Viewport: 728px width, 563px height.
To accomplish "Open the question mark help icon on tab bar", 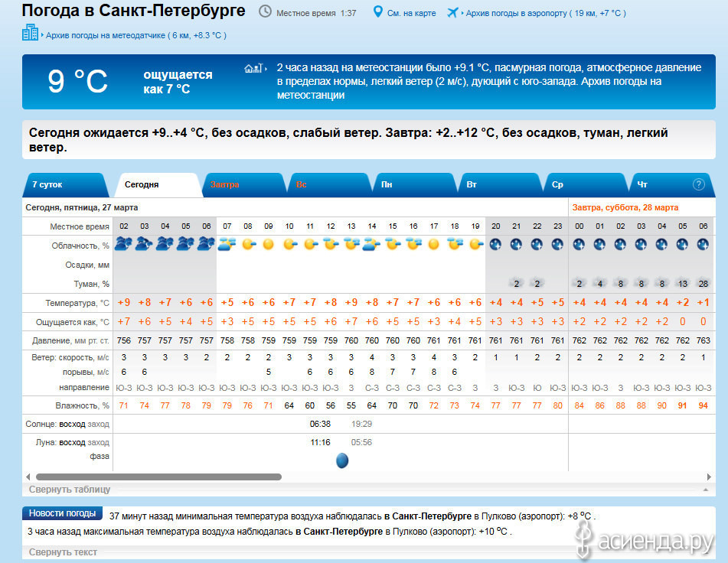I will pyautogui.click(x=698, y=184).
